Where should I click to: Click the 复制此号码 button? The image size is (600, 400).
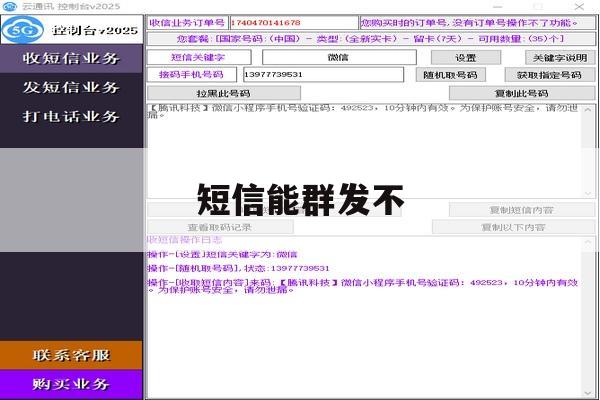(x=522, y=93)
